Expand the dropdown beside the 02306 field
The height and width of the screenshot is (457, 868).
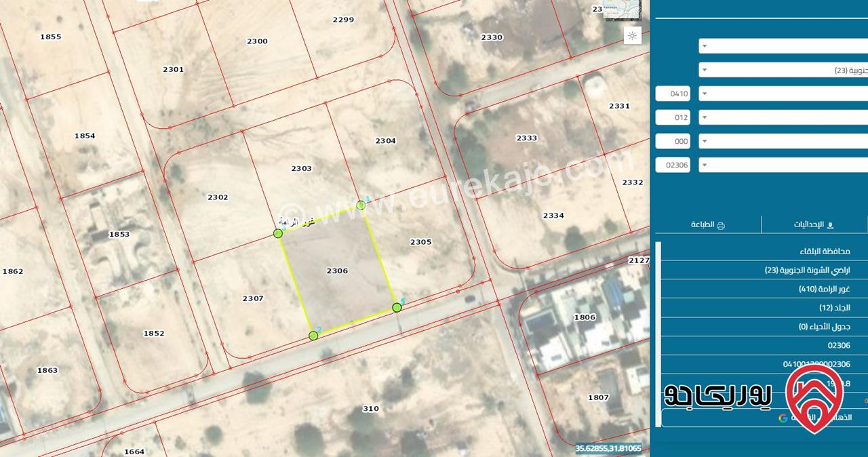pyautogui.click(x=783, y=165)
